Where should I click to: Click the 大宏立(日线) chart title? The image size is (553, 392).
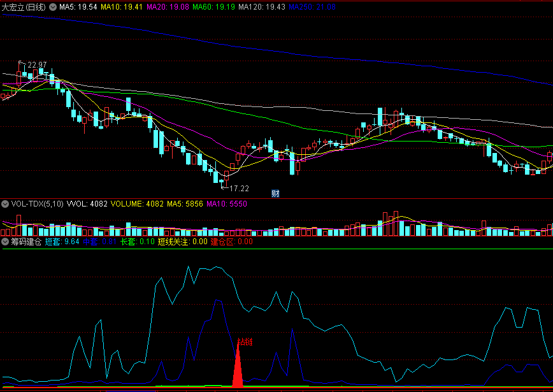[x=24, y=7]
